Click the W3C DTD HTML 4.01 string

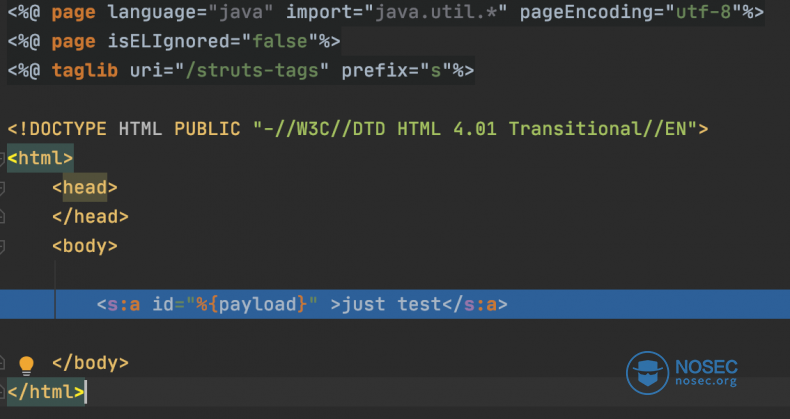475,129
